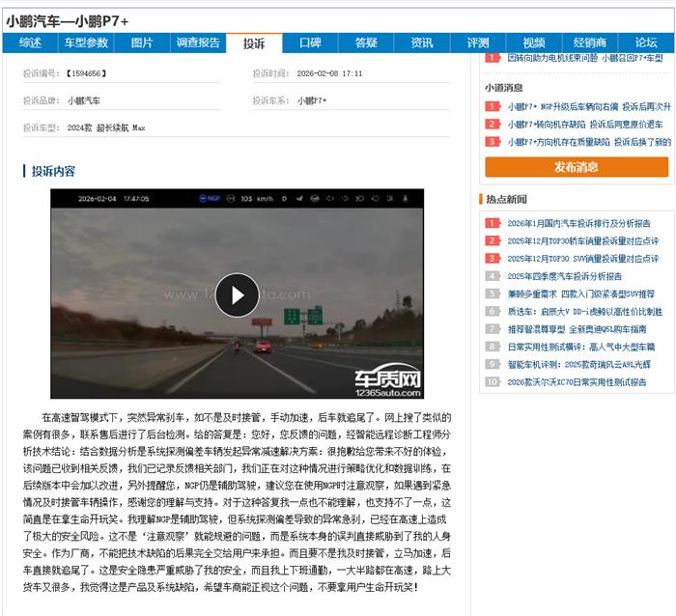The image size is (676, 616).
Task: Play the complaint dashcam video
Action: point(238,295)
